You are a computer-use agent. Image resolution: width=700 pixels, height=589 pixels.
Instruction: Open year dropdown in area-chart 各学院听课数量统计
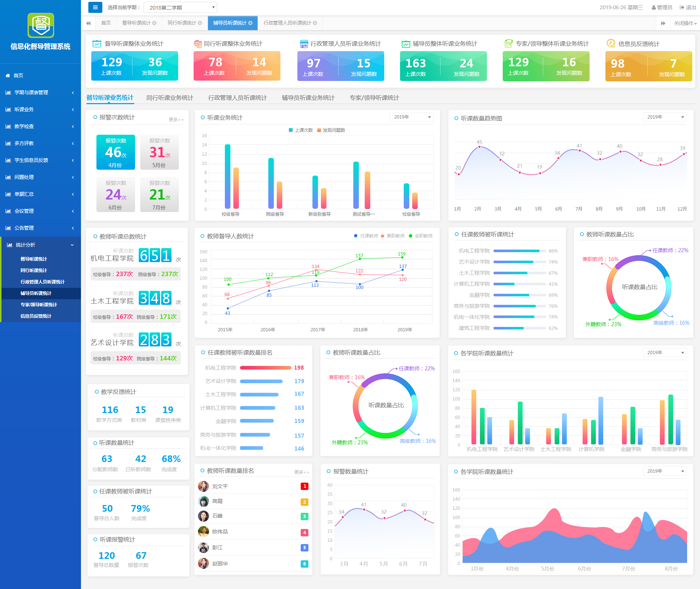665,471
